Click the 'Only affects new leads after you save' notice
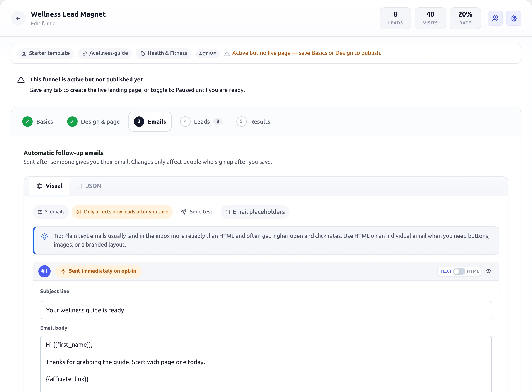The image size is (532, 392). tap(122, 212)
